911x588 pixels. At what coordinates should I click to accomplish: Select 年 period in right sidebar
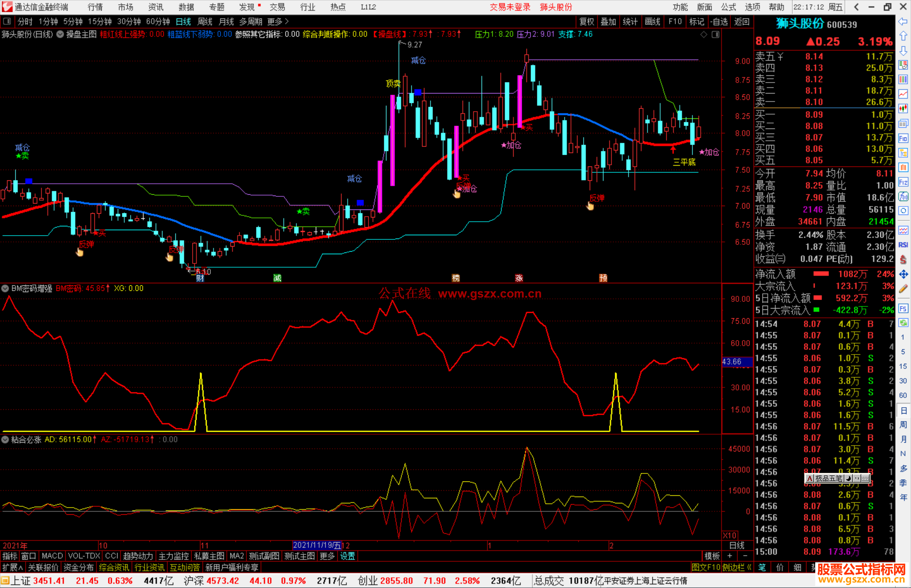903,497
